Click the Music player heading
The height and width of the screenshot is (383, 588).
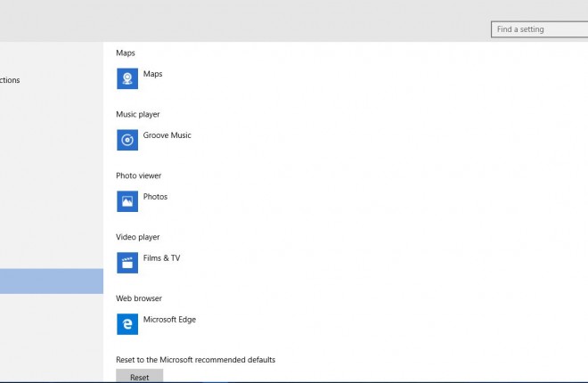coord(137,114)
